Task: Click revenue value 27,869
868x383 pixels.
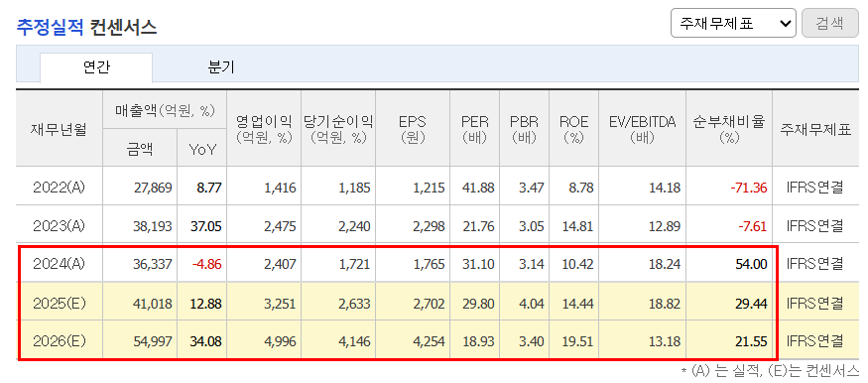Action: tap(153, 189)
